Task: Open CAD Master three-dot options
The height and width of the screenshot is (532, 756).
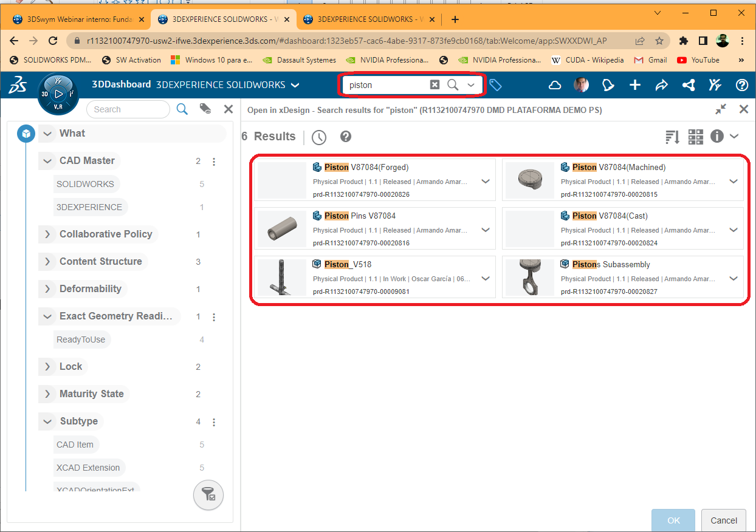Action: tap(214, 162)
